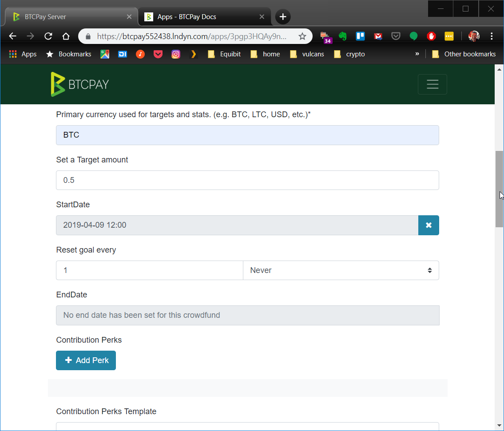The width and height of the screenshot is (504, 431).
Task: Open the Other bookmarks folder
Action: click(463, 54)
